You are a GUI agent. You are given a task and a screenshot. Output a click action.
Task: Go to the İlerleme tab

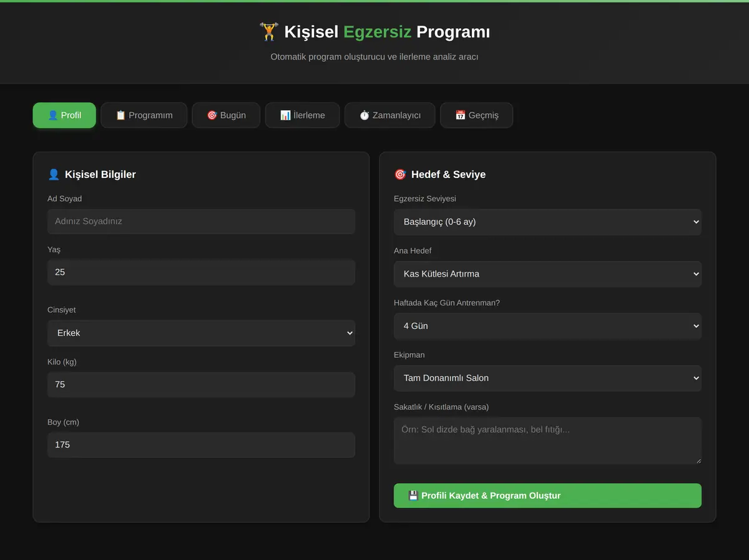pyautogui.click(x=303, y=115)
